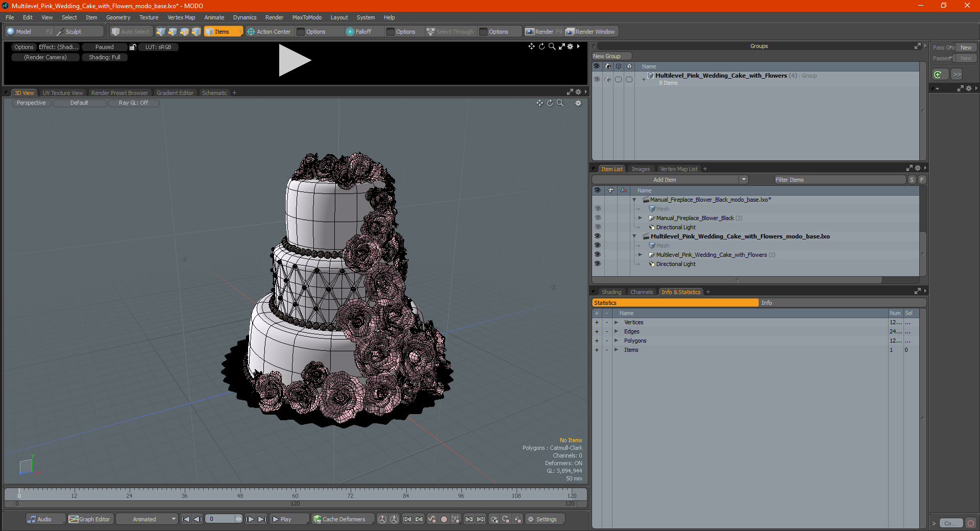Switch to UV Texture View tab
The height and width of the screenshot is (531, 980).
pos(63,93)
